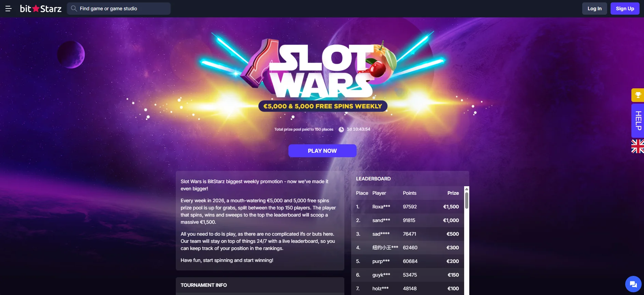The height and width of the screenshot is (295, 644).
Task: Click the BitStarz logo to go home
Action: (x=41, y=8)
